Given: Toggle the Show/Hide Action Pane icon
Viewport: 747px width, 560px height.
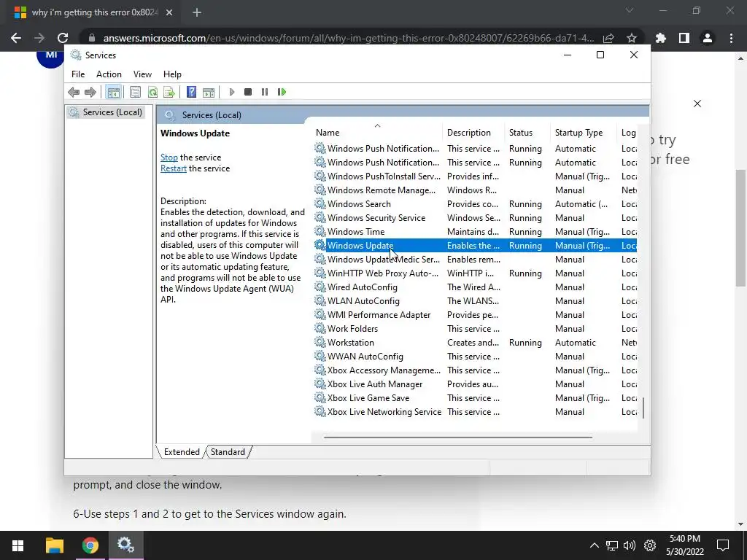Looking at the screenshot, I should (x=209, y=92).
